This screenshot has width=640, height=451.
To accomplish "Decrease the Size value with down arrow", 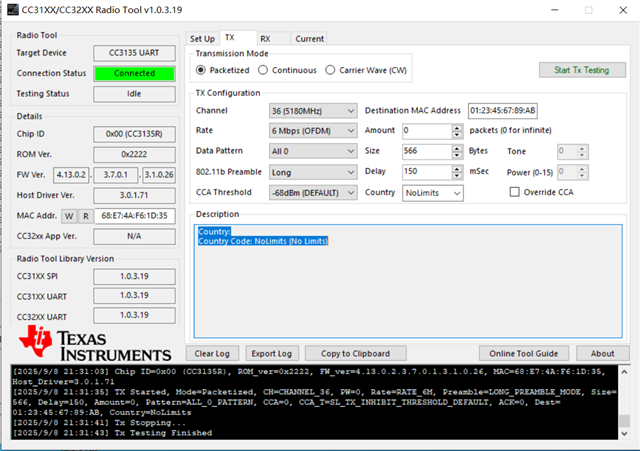I will (x=457, y=155).
